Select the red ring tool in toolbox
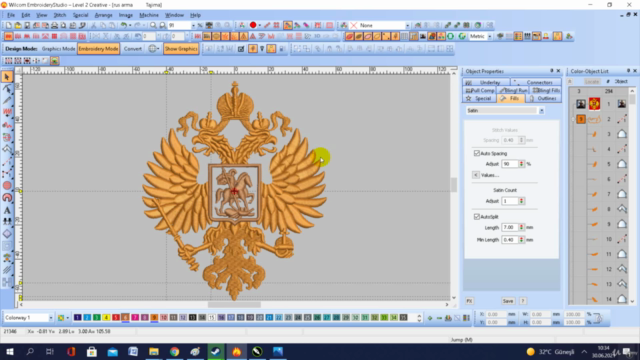The height and width of the screenshot is (360, 640). [x=7, y=198]
